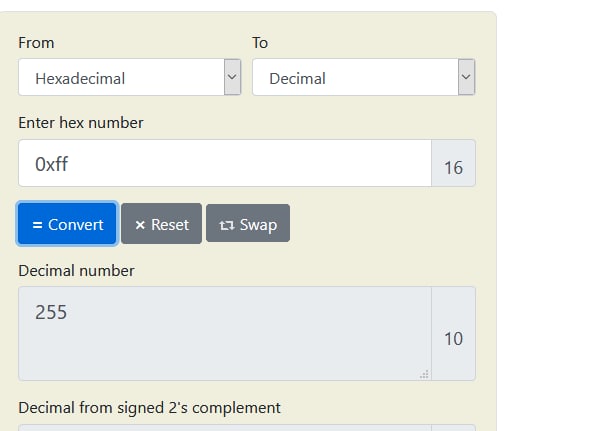Open the Decimal target base dropdown

(364, 77)
